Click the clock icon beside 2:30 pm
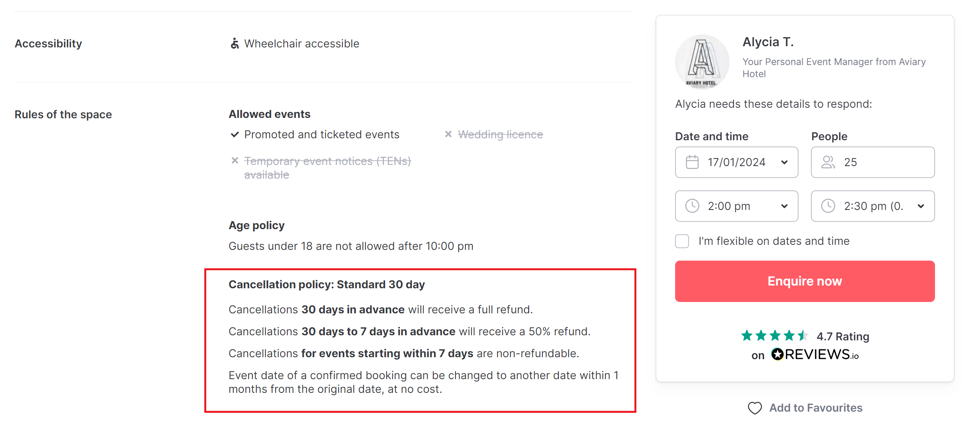980x423 pixels. tap(828, 206)
